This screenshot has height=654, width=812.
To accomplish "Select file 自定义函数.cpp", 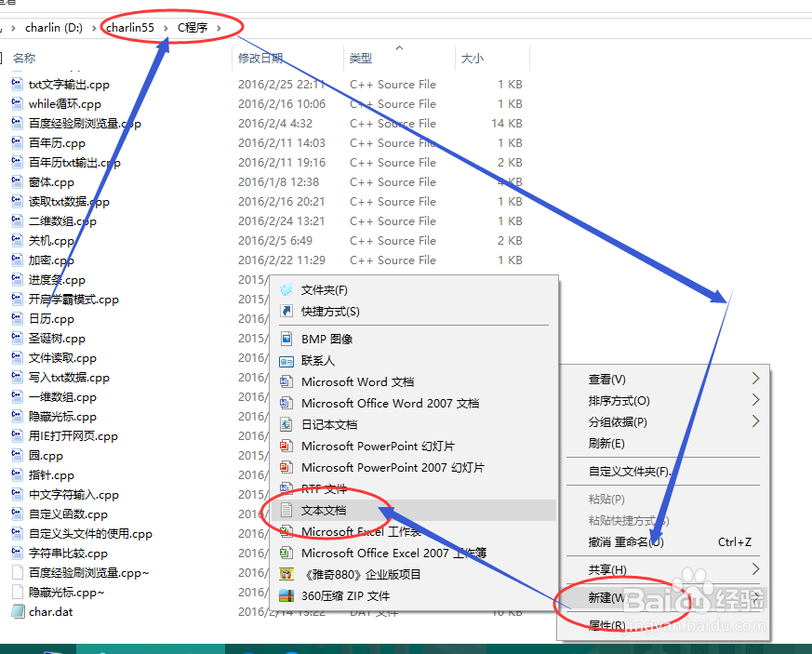I will [68, 514].
